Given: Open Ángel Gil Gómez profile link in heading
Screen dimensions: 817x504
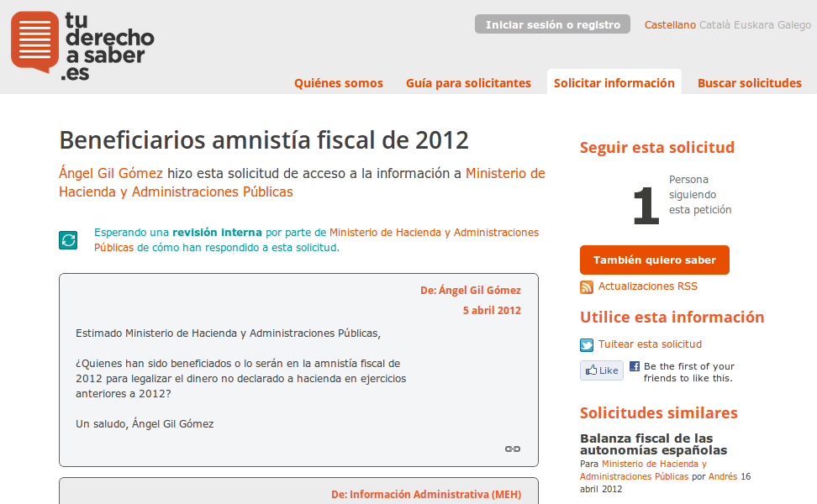Looking at the screenshot, I should [x=111, y=174].
